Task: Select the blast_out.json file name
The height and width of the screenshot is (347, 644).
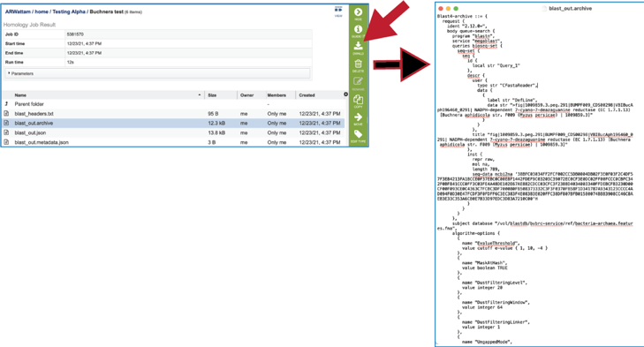Action: (x=30, y=133)
